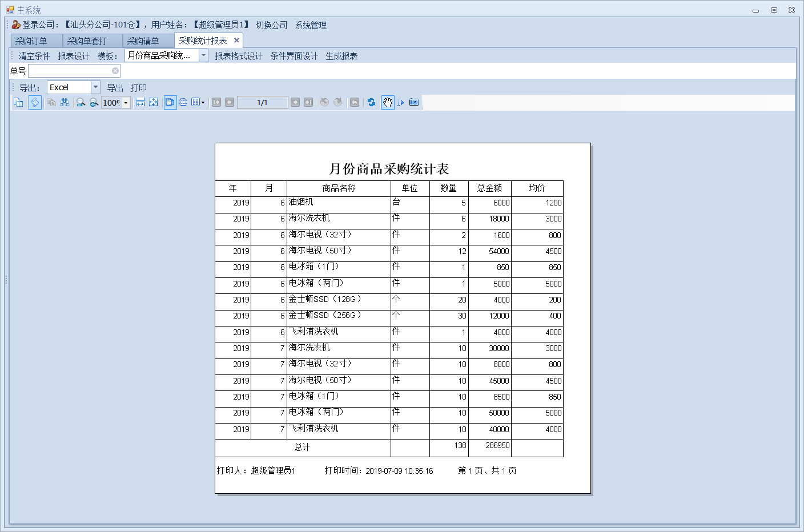The width and height of the screenshot is (804, 532).
Task: Toggle the highlighted rotate-page icon
Action: click(35, 102)
